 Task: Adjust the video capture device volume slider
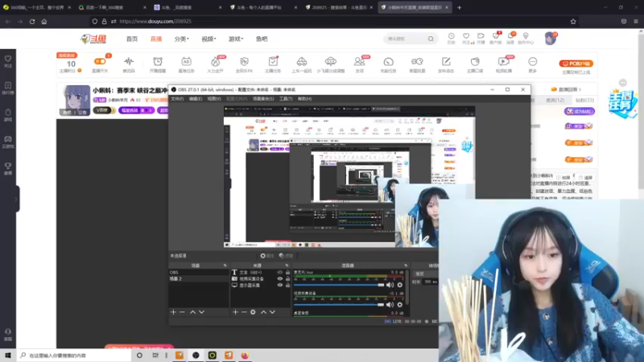339,305
